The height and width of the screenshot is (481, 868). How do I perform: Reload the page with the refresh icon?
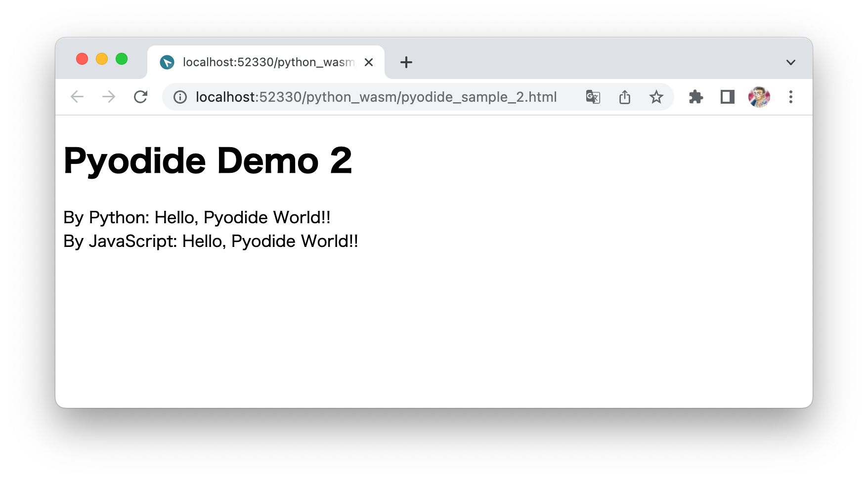point(141,97)
